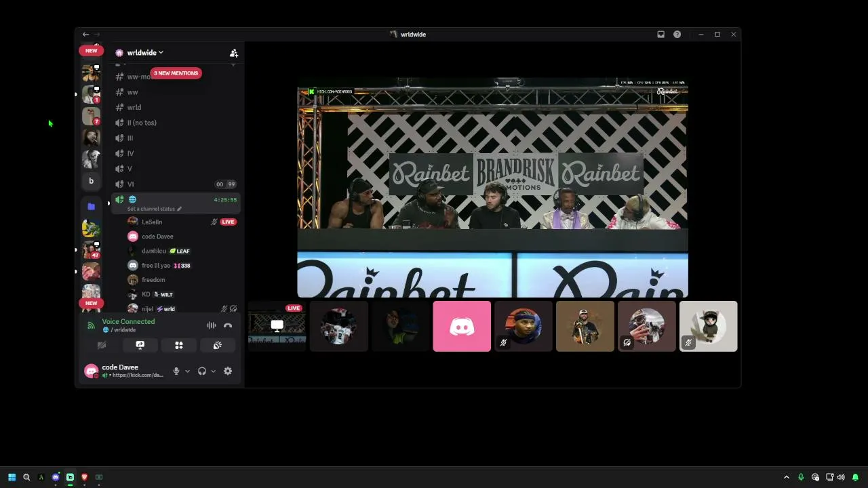868x488 pixels.
Task: Select freedom in the voice member list
Action: click(x=182, y=280)
